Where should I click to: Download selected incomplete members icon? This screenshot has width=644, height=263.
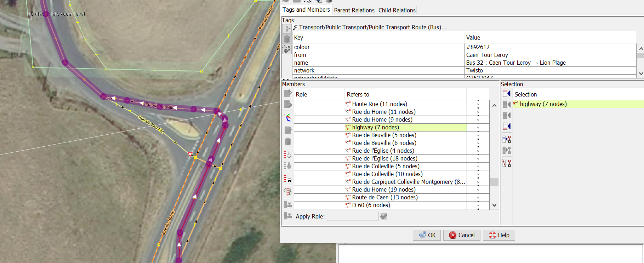click(288, 165)
